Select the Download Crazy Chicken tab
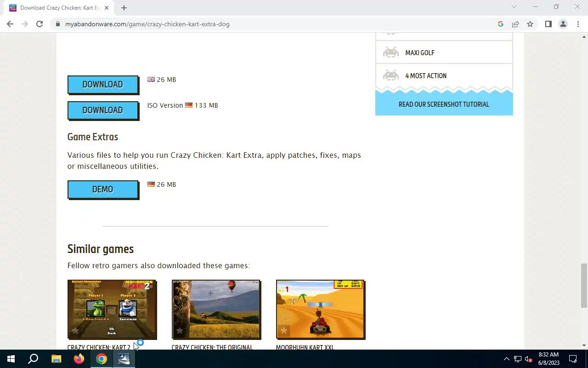 point(58,8)
